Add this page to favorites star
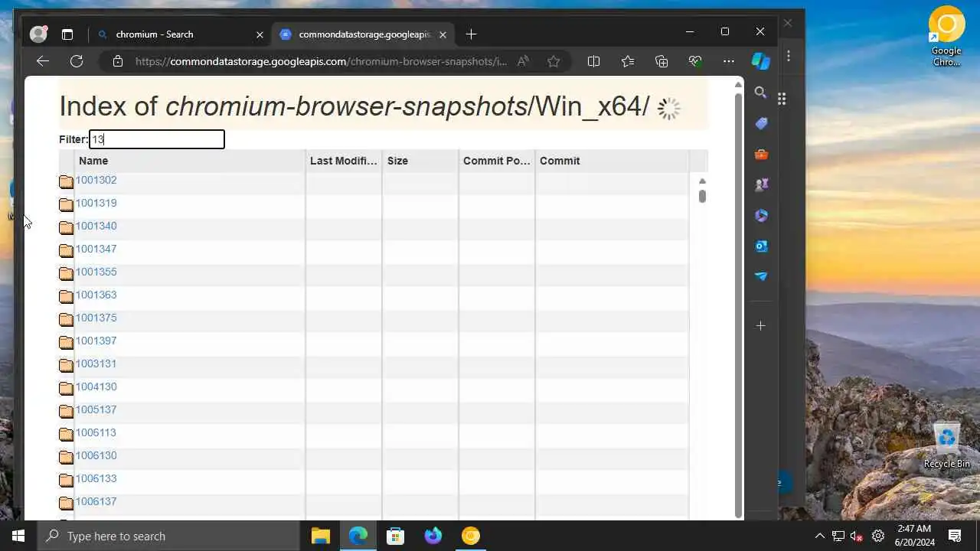This screenshot has width=980, height=551. (554, 61)
